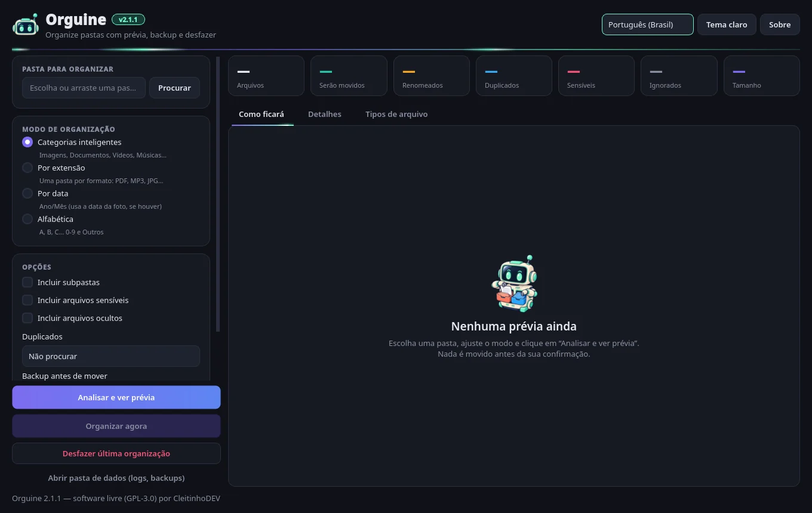Click the "Organizar agora" button
Image resolution: width=812 pixels, height=513 pixels.
(116, 426)
